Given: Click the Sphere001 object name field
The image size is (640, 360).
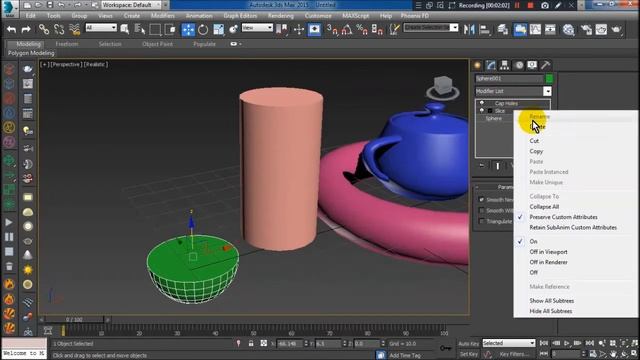Looking at the screenshot, I should coord(509,78).
